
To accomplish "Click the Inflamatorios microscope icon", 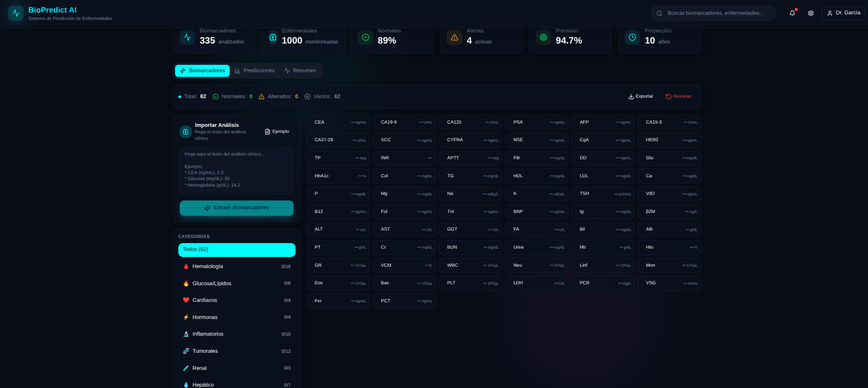I will pos(186,334).
